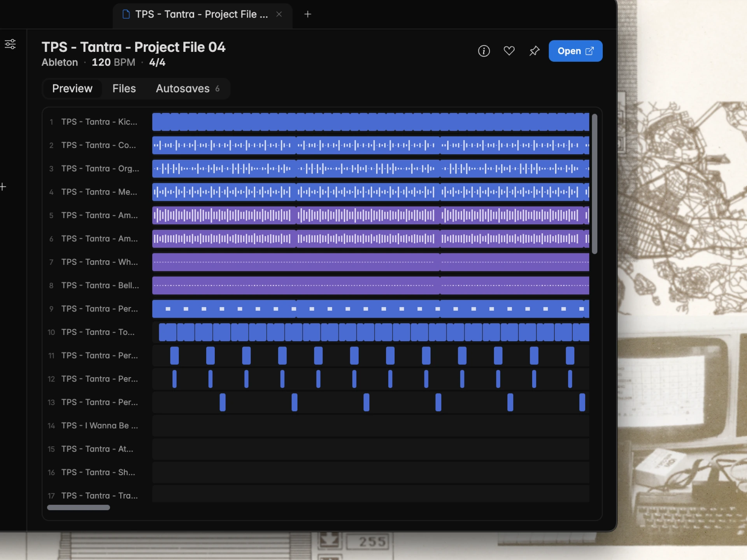Click the blue Open button
This screenshot has height=560, width=747.
pos(575,51)
